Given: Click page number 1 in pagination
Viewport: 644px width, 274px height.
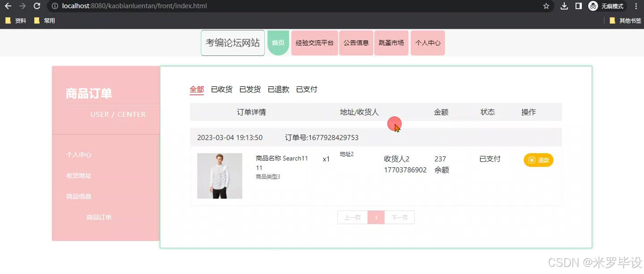Looking at the screenshot, I should [x=376, y=218].
